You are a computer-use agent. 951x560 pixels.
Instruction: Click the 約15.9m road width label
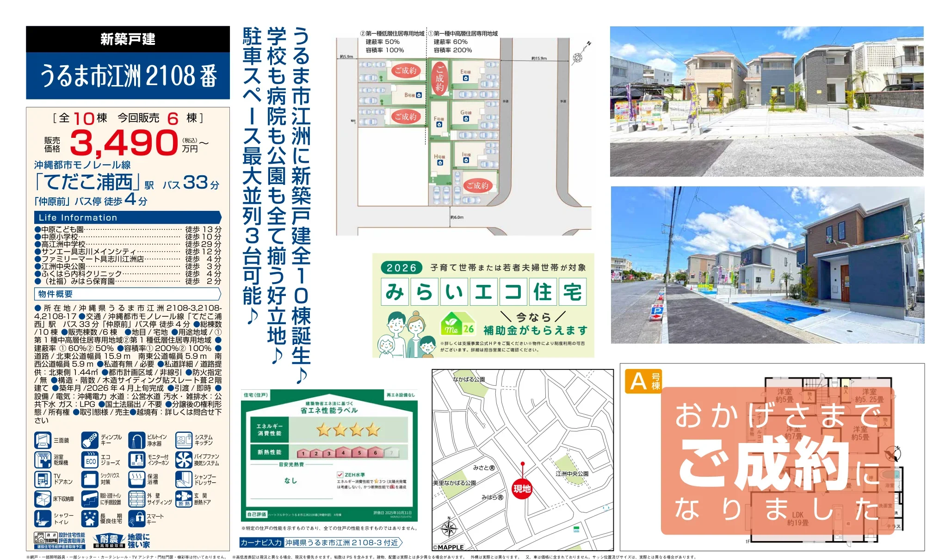(539, 58)
